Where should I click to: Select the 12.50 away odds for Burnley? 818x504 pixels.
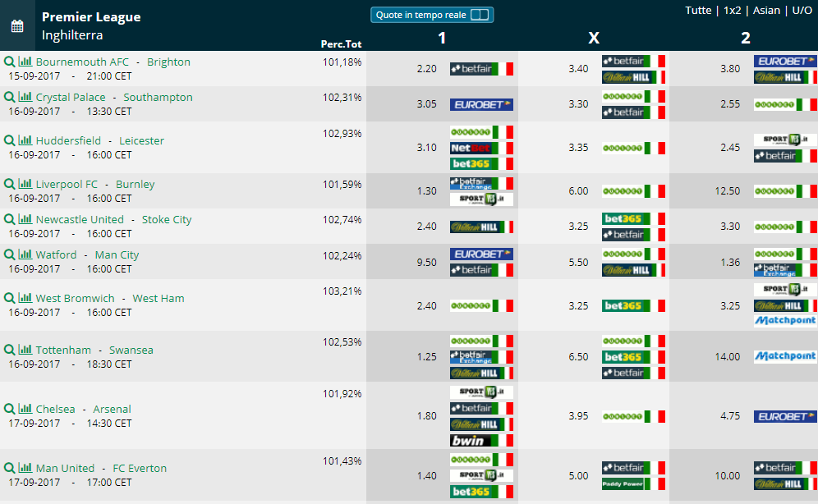[x=728, y=191]
